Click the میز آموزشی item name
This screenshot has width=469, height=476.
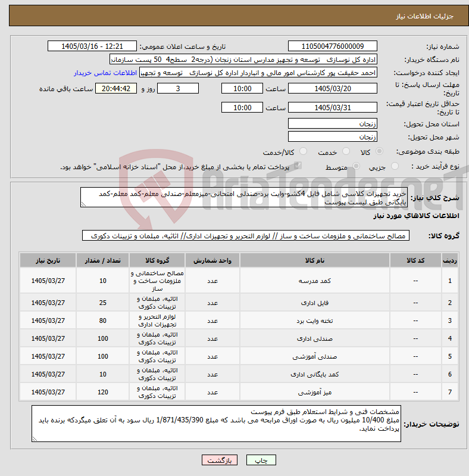pos(315,393)
